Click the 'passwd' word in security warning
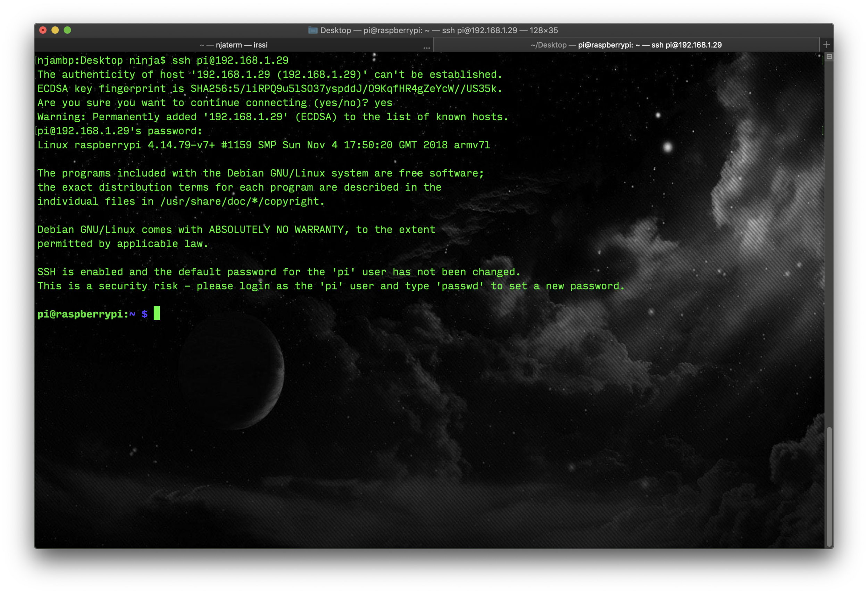The image size is (868, 594). click(460, 286)
